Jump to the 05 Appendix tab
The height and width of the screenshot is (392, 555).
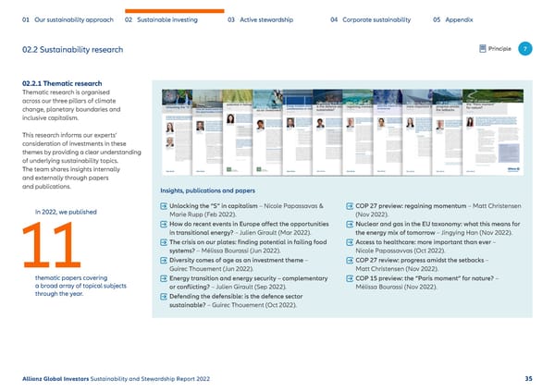(453, 19)
